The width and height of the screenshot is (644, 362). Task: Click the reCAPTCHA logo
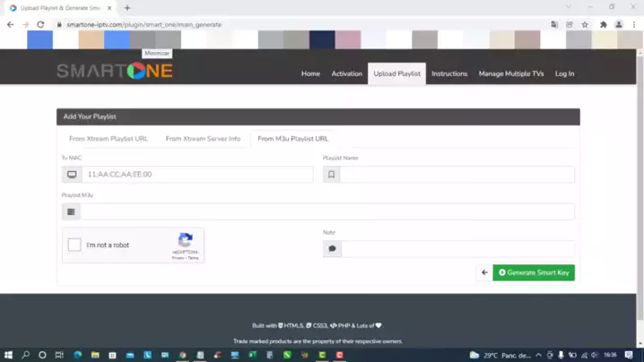click(186, 240)
